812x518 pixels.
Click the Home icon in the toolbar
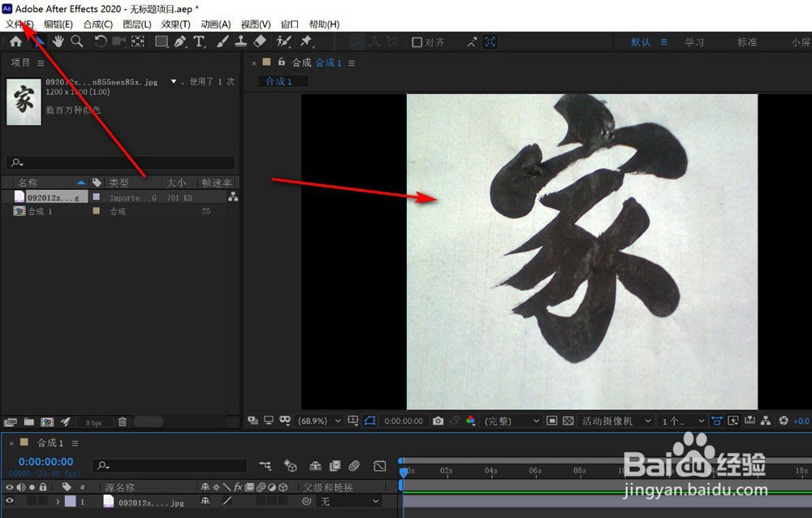15,41
